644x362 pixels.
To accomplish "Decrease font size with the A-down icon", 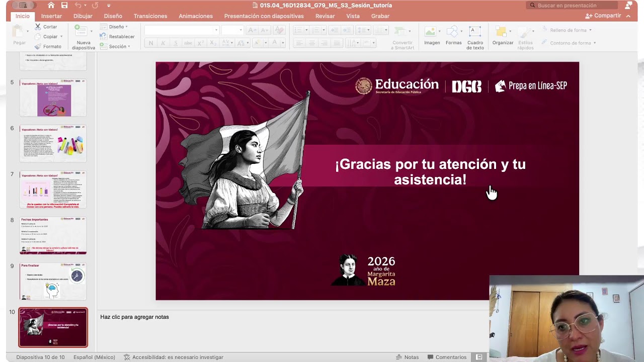I will coord(265,30).
